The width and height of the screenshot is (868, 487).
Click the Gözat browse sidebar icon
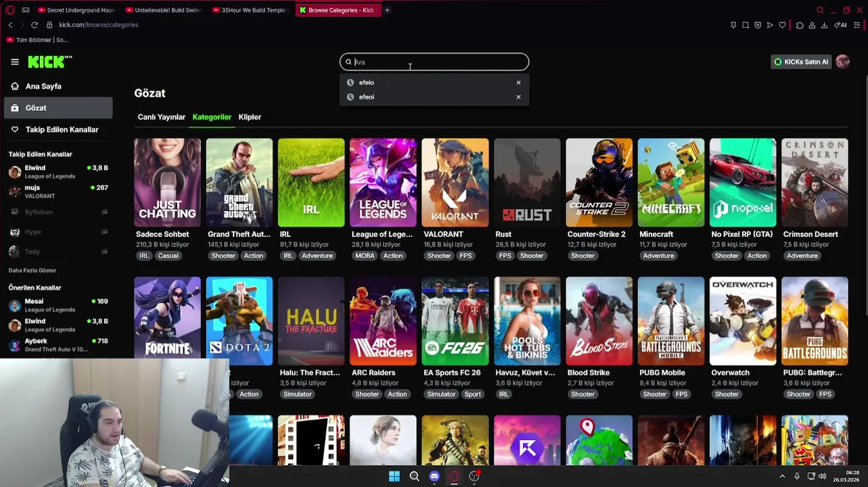click(15, 108)
